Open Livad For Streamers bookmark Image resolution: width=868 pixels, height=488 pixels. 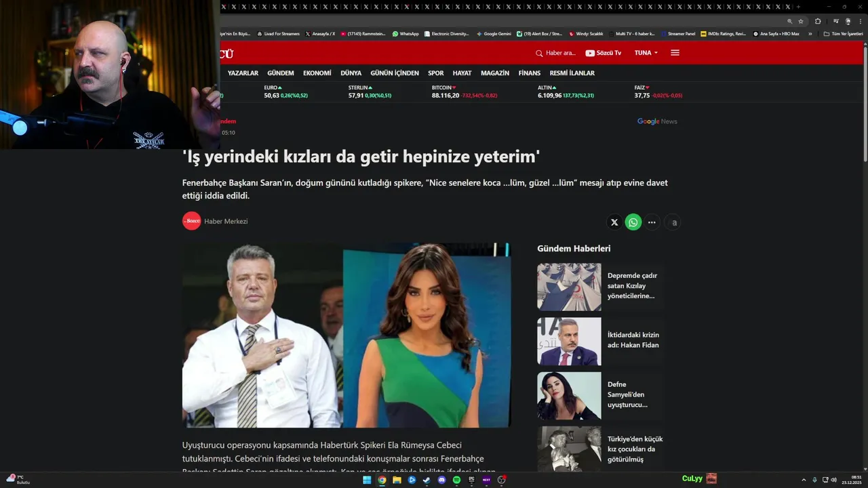(x=278, y=34)
